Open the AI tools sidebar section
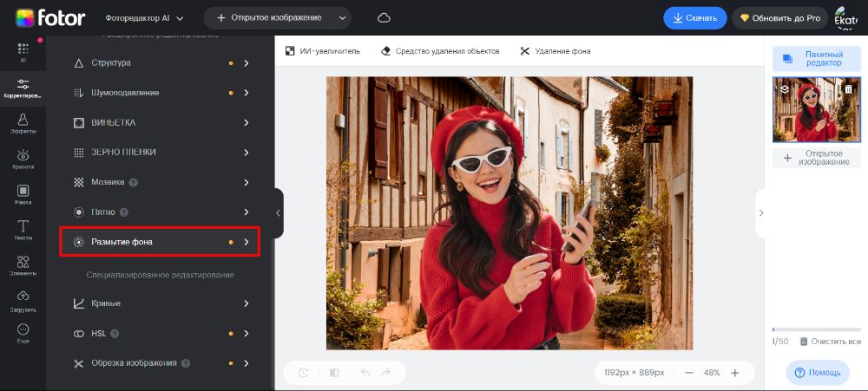Viewport: 868px width, 391px height. point(23,52)
